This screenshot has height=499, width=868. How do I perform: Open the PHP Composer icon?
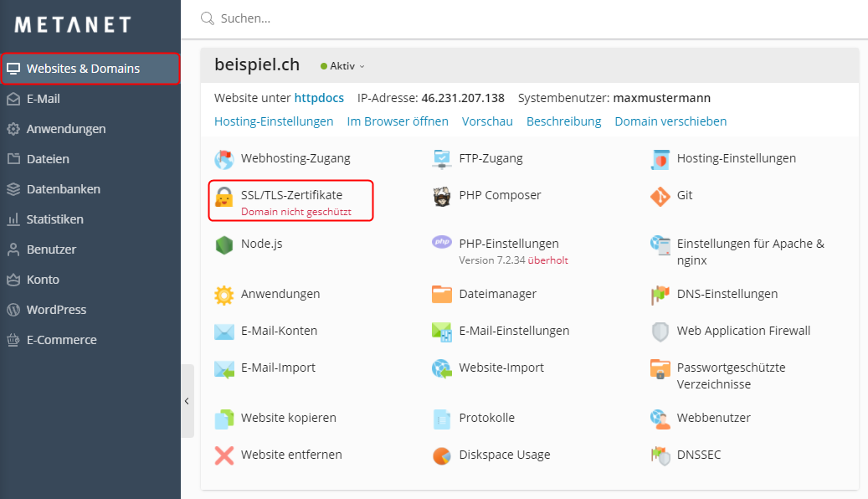(x=442, y=197)
